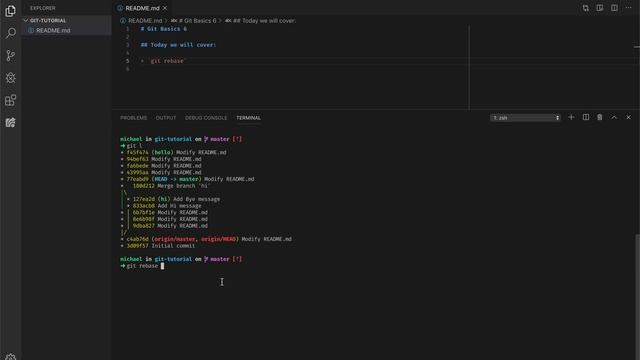Kill the terminal with trash icon
The width and height of the screenshot is (640, 360).
coord(600,118)
